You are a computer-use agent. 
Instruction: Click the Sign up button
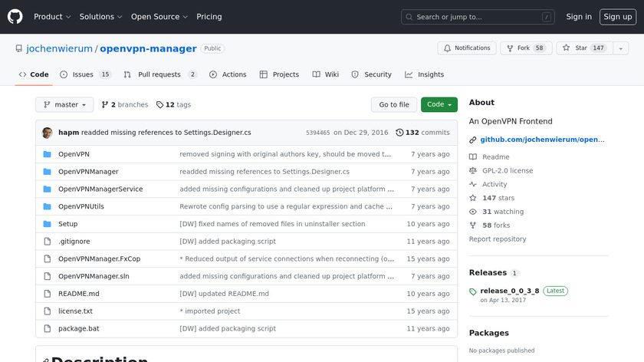pyautogui.click(x=617, y=17)
